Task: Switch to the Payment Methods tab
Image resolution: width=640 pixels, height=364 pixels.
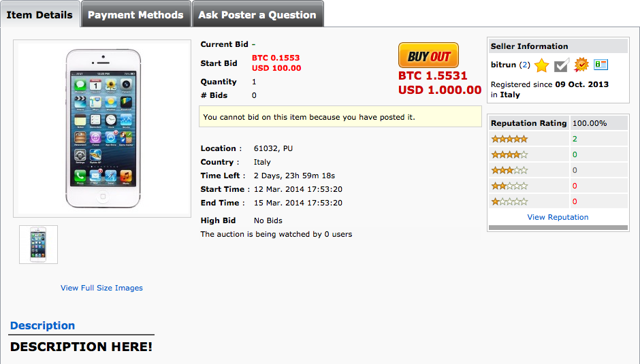Action: (136, 15)
